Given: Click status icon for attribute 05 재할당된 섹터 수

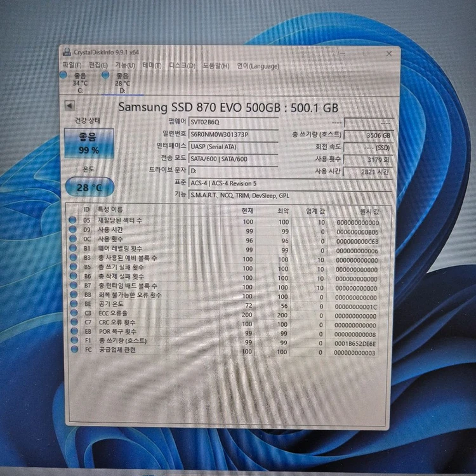Looking at the screenshot, I should pos(72,220).
